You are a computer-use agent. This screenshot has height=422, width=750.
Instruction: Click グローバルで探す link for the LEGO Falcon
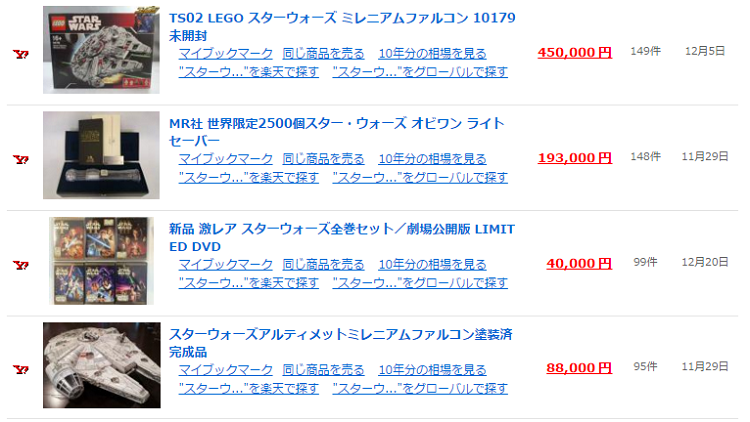pos(420,72)
